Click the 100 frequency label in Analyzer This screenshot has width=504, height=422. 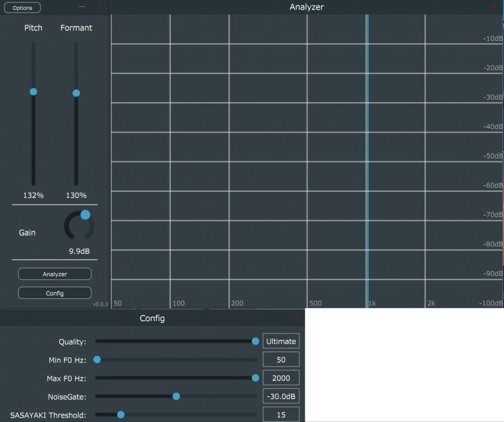tap(179, 303)
